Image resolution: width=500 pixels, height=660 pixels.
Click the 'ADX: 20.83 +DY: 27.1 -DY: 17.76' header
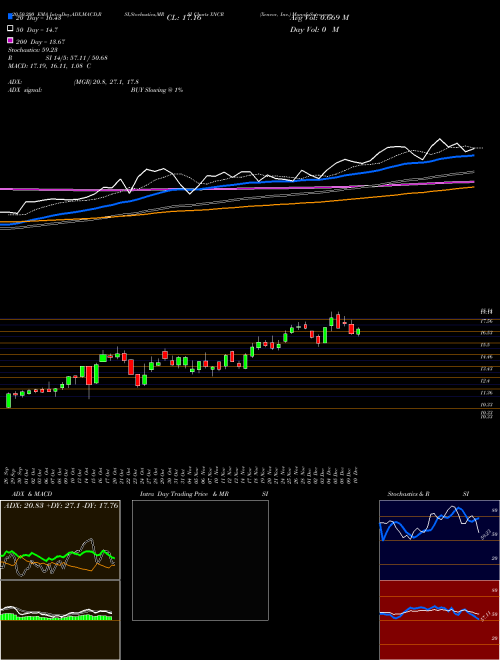(x=61, y=505)
